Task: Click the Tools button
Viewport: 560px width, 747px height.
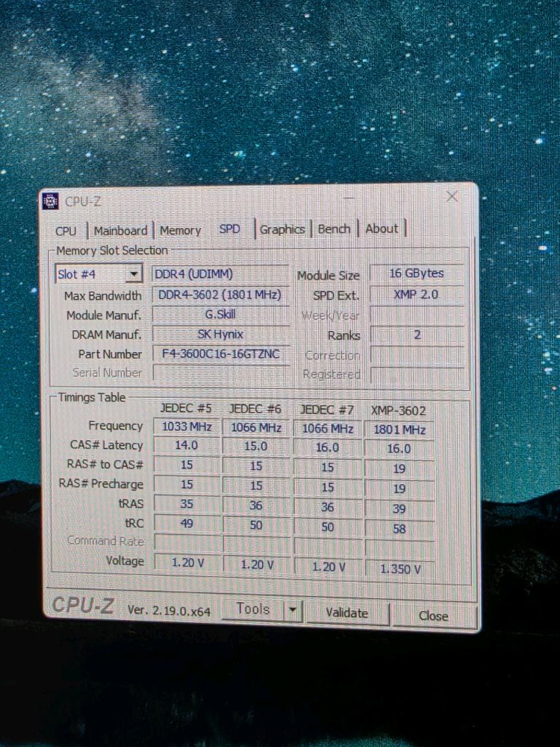Action: click(x=253, y=609)
